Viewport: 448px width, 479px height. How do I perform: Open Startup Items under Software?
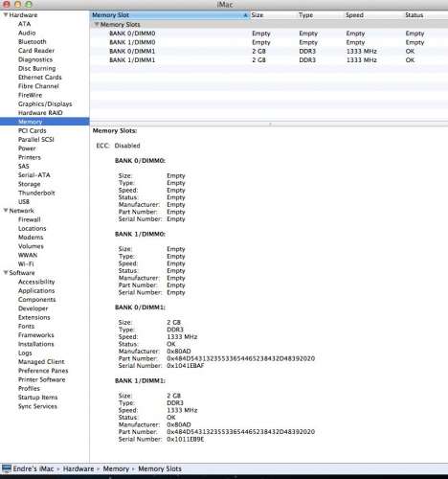(x=37, y=398)
